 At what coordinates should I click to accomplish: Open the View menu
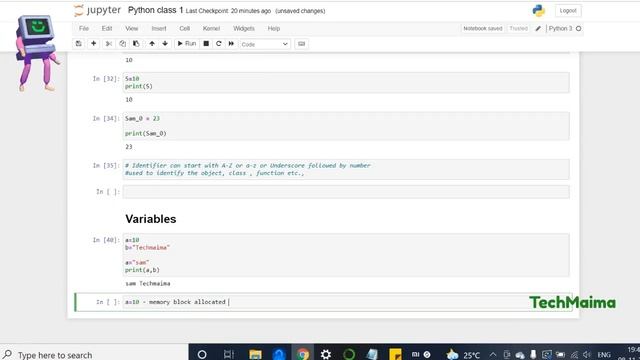[131, 29]
